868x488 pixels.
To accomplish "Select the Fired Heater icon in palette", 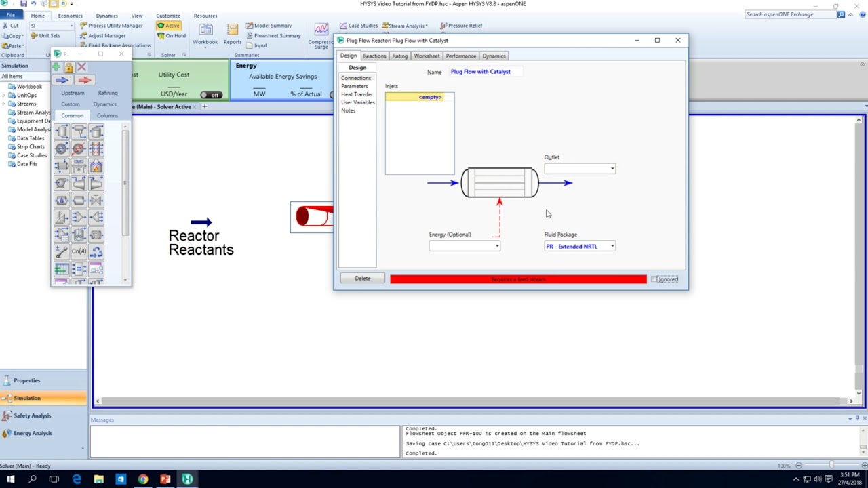I will (96, 165).
